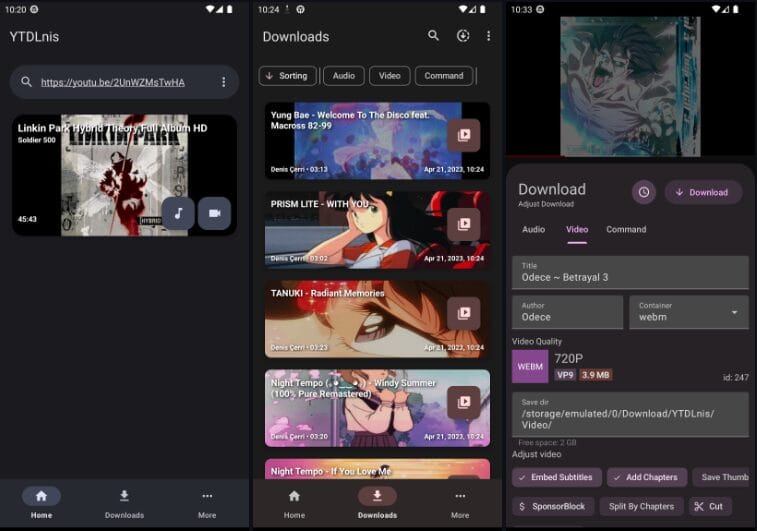This screenshot has width=757, height=531.
Task: Open the Downloads screen overflow menu
Action: pyautogui.click(x=489, y=36)
